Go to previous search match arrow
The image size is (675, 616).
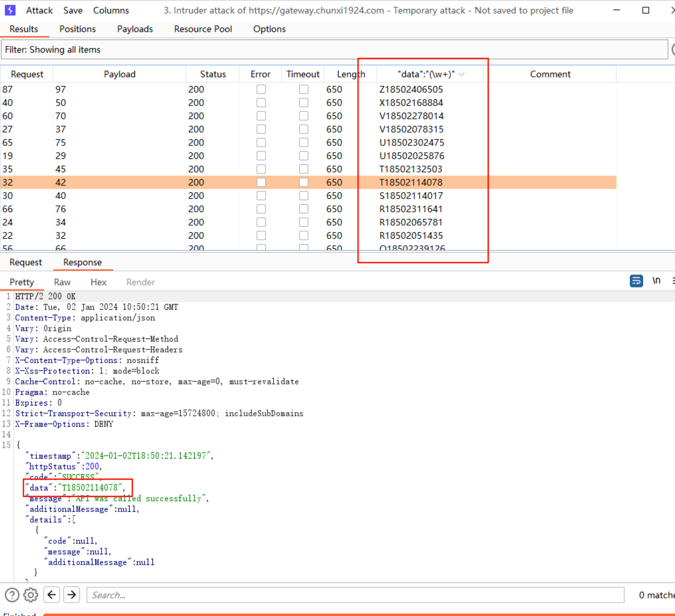52,595
